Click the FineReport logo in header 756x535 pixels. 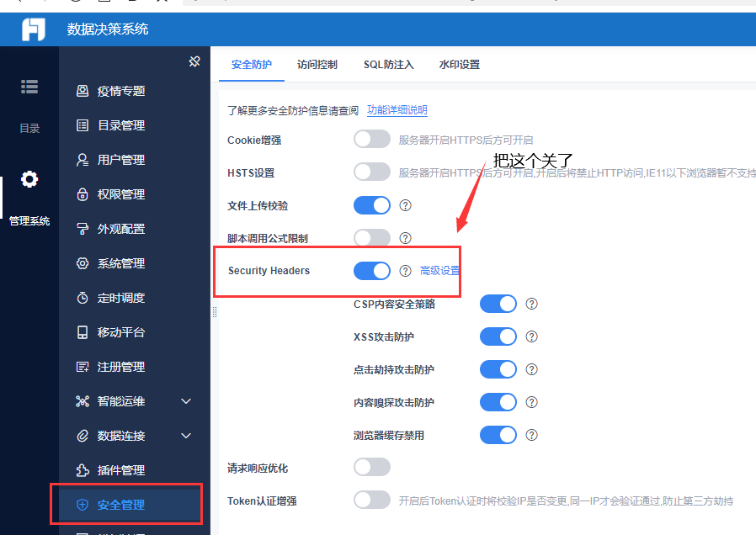tap(34, 29)
